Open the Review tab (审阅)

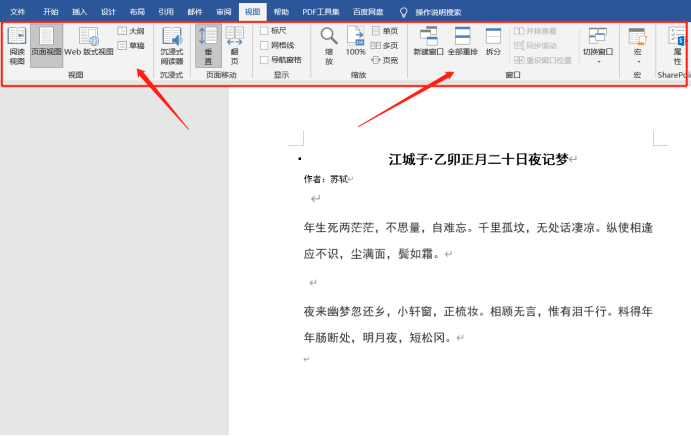(x=223, y=12)
